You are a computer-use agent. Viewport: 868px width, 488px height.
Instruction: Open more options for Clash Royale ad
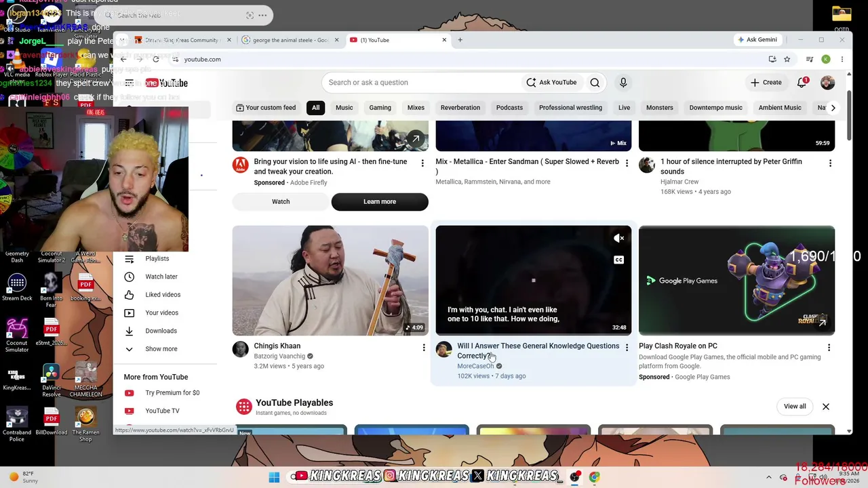coord(829,347)
